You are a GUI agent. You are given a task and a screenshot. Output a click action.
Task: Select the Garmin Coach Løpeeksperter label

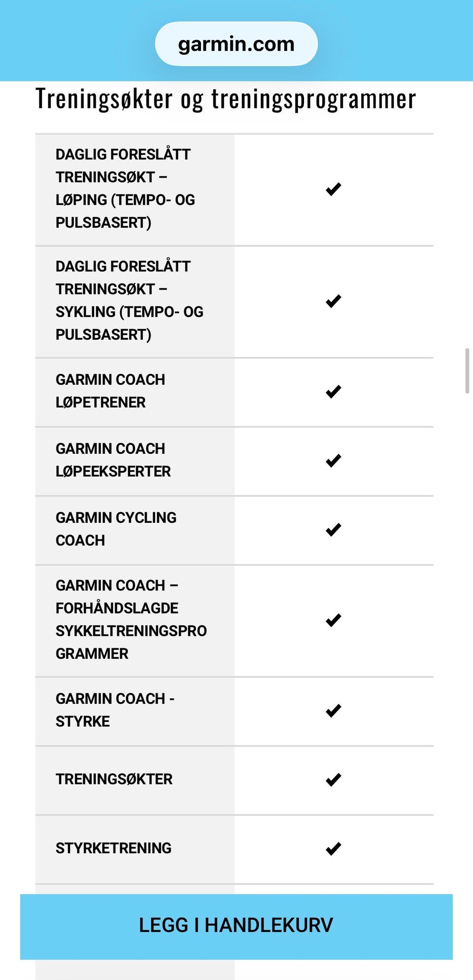[113, 460]
